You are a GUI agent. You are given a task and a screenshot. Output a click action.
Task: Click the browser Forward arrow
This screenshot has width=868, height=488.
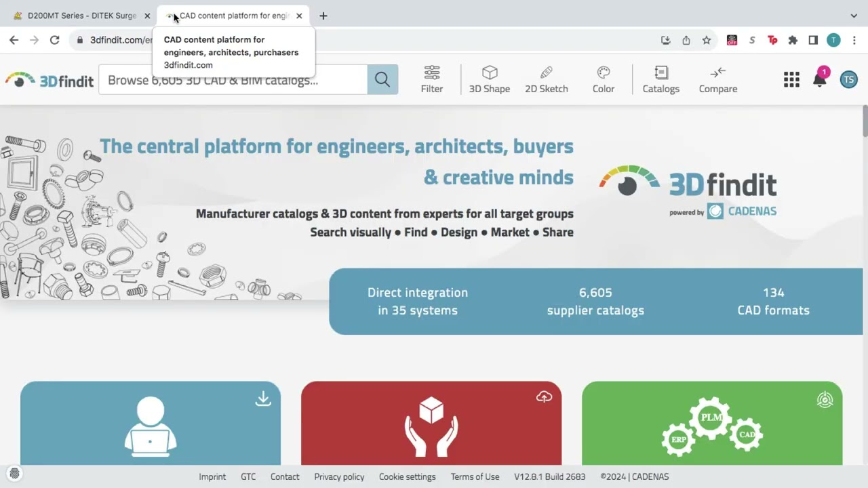pos(34,40)
